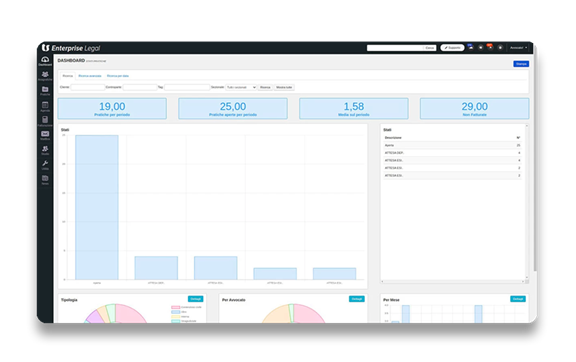Open the Avvocato user dropdown
Viewport: 576px width, 362px height.
tap(518, 48)
